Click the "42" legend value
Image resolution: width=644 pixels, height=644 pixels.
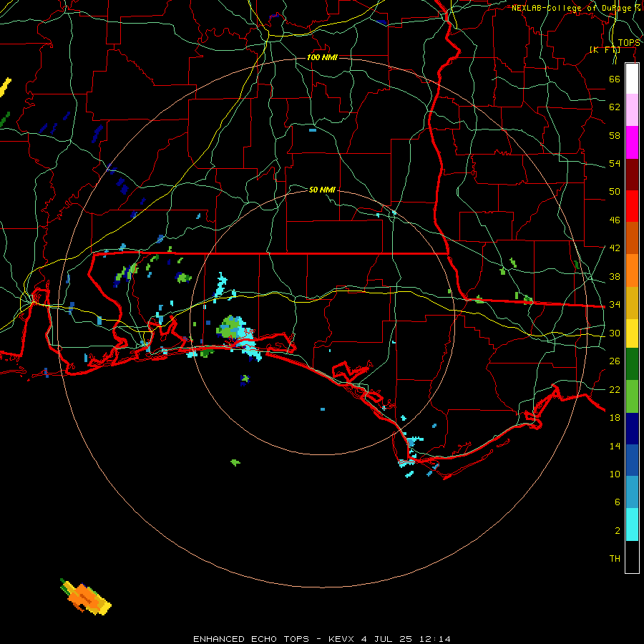pyautogui.click(x=615, y=248)
